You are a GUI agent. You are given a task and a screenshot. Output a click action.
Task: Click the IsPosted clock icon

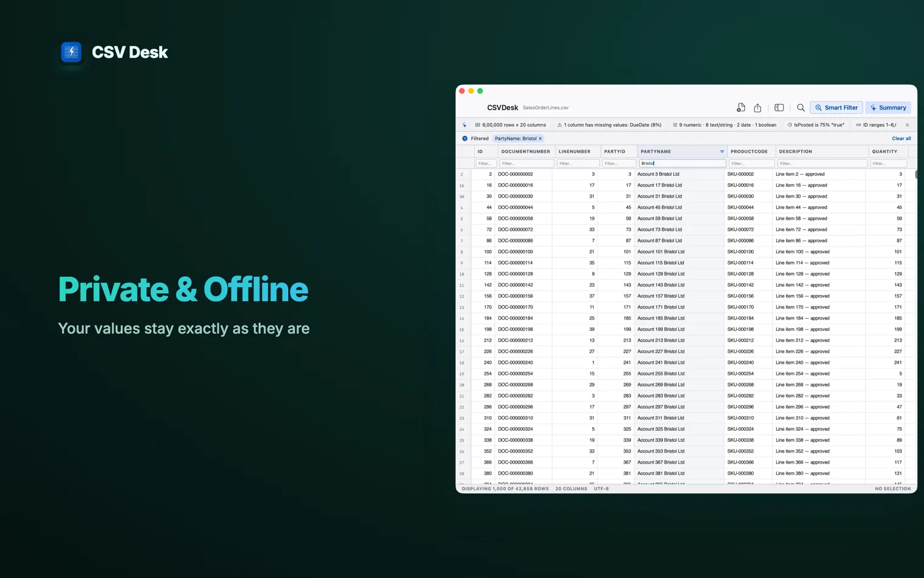click(790, 125)
